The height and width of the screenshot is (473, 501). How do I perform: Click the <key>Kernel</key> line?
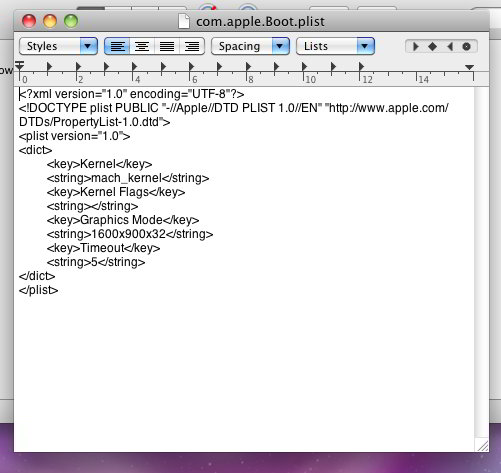pos(100,164)
